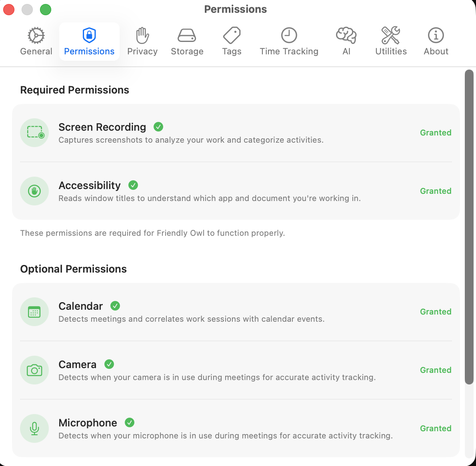Click the Screen Recording permission icon
This screenshot has height=466, width=476.
pos(34,133)
